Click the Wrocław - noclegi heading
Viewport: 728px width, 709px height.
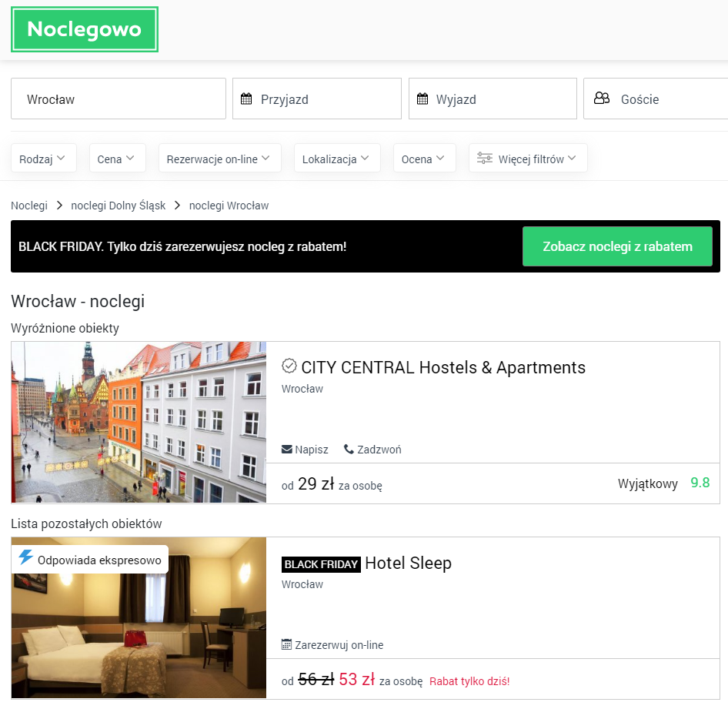pyautogui.click(x=78, y=301)
